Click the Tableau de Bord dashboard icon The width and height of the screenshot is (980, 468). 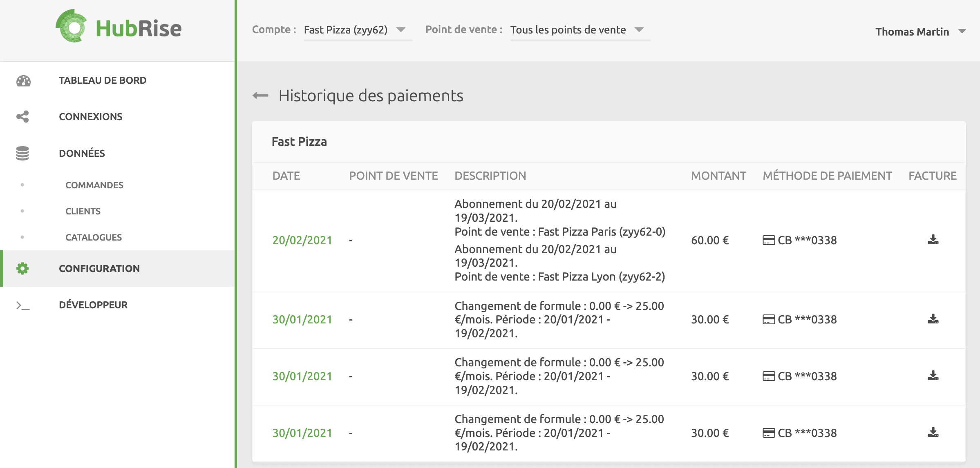pos(22,80)
